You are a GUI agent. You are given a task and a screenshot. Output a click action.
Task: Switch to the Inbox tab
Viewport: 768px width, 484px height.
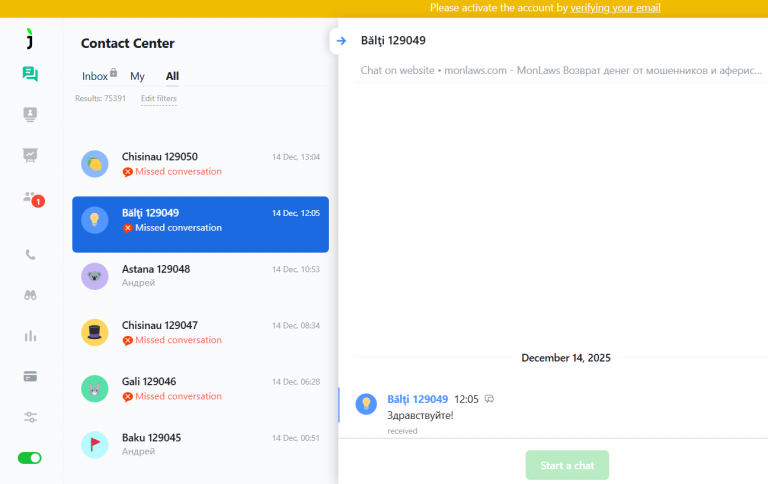point(95,76)
